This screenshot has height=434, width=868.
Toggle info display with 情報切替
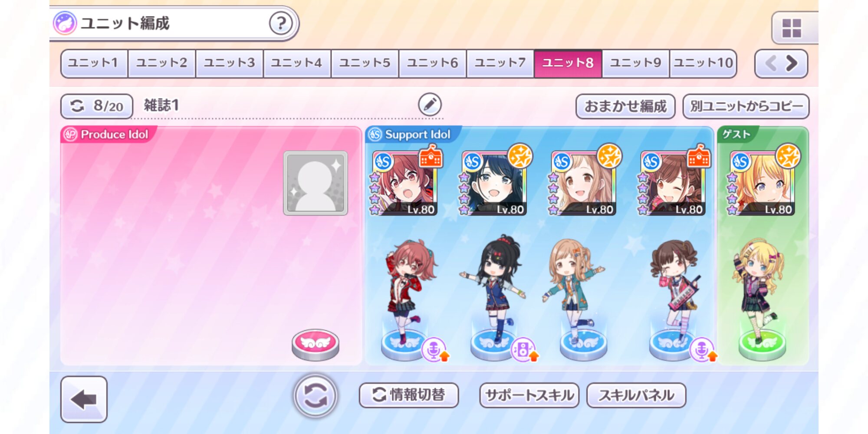click(x=409, y=395)
